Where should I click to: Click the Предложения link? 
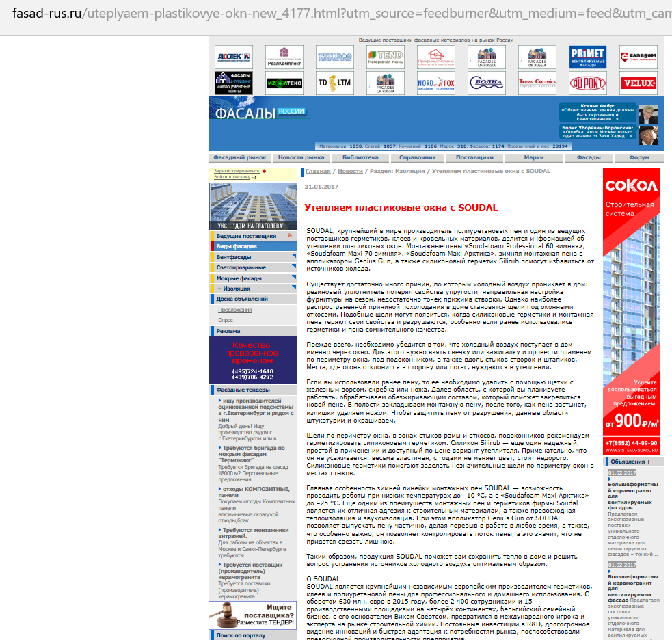pyautogui.click(x=235, y=310)
